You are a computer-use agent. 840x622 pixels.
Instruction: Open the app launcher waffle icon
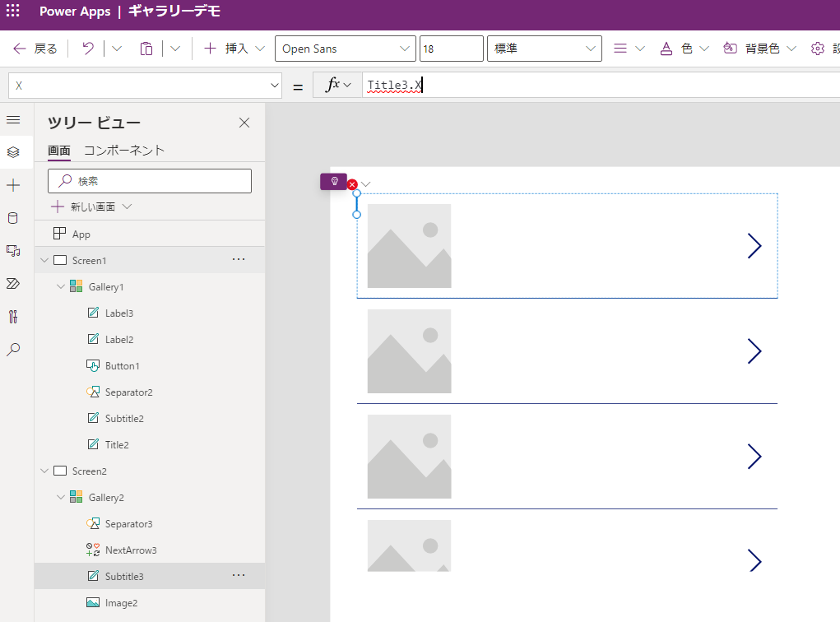[13, 11]
